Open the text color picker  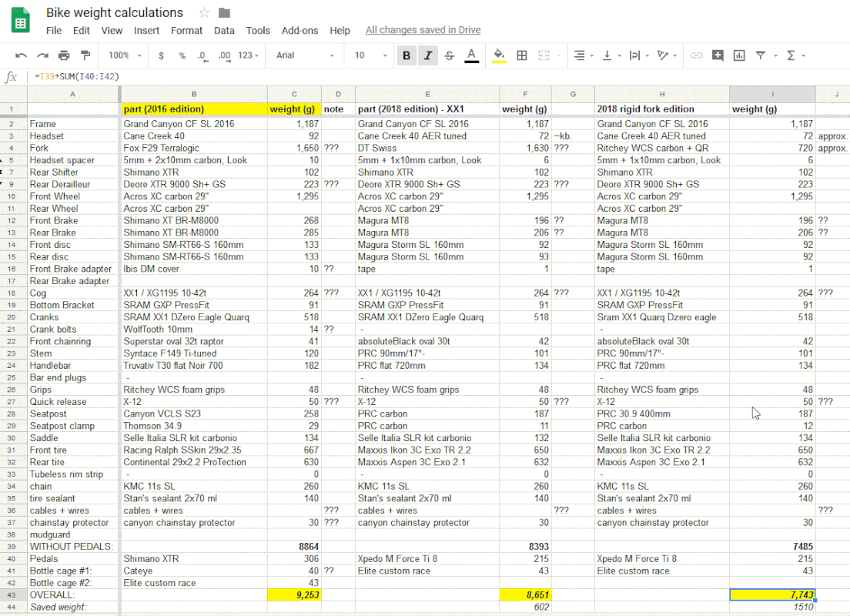pos(472,55)
